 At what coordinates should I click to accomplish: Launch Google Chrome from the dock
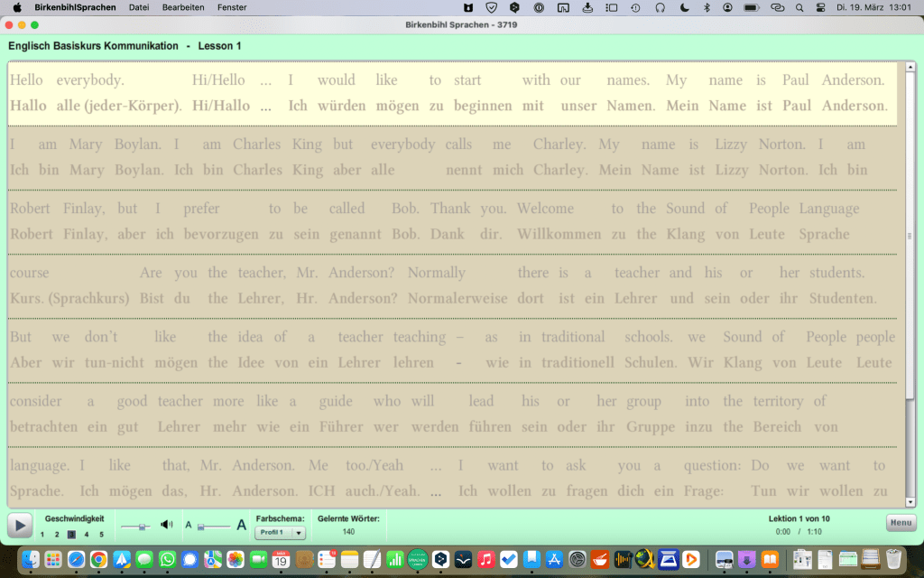98,560
